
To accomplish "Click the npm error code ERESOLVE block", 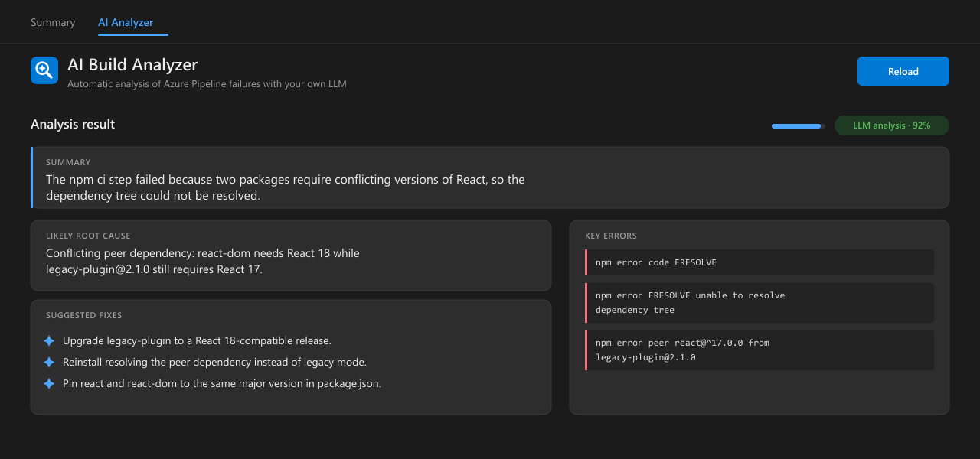I will pyautogui.click(x=759, y=262).
